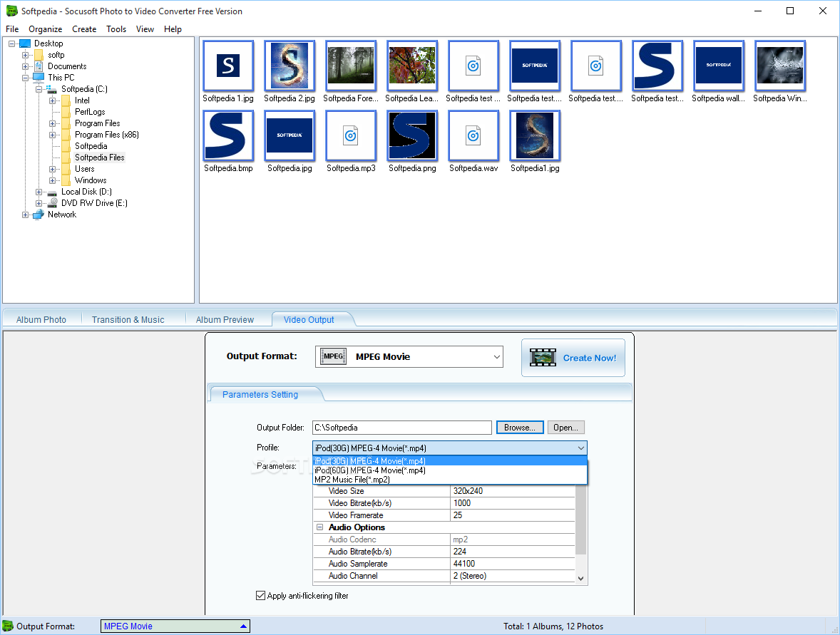Click the Audio Channel value 2 (Stereo)
The height and width of the screenshot is (635, 840).
pyautogui.click(x=512, y=576)
